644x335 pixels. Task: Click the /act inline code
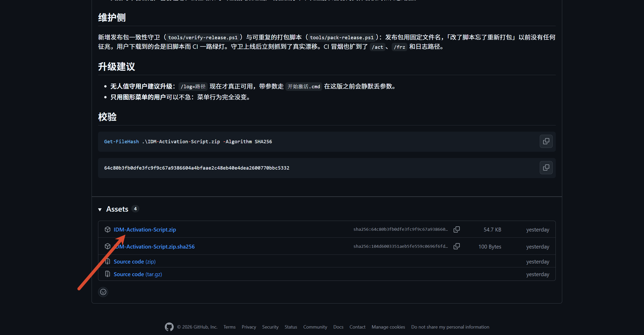(377, 47)
